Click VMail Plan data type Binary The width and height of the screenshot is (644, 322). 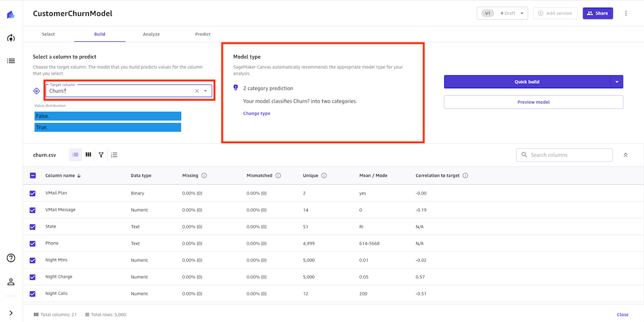(138, 193)
